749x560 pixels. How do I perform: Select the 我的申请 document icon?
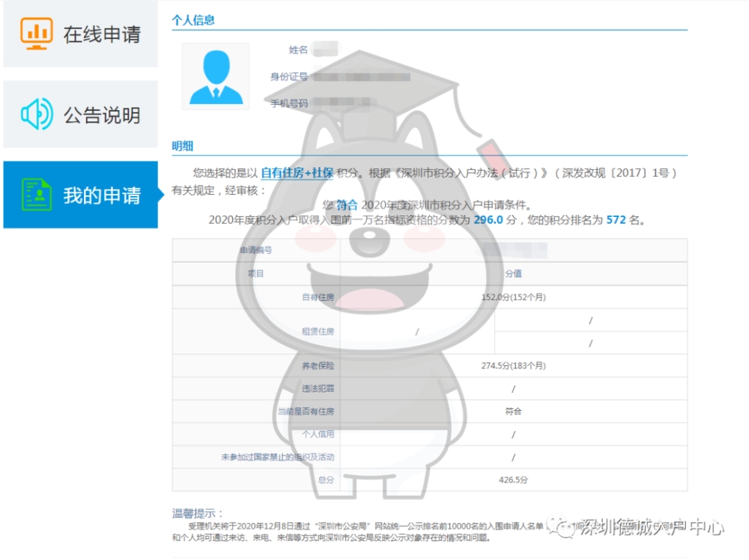[37, 195]
